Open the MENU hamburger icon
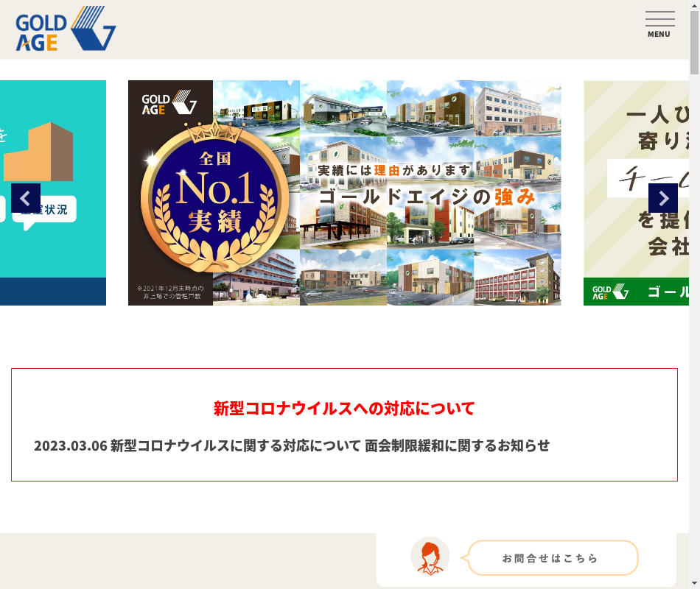 click(659, 24)
